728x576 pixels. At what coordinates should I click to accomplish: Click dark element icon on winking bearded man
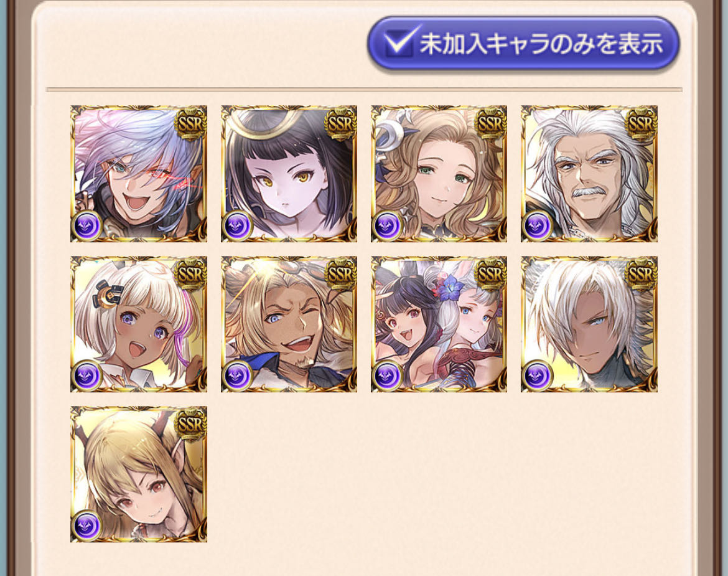237,375
